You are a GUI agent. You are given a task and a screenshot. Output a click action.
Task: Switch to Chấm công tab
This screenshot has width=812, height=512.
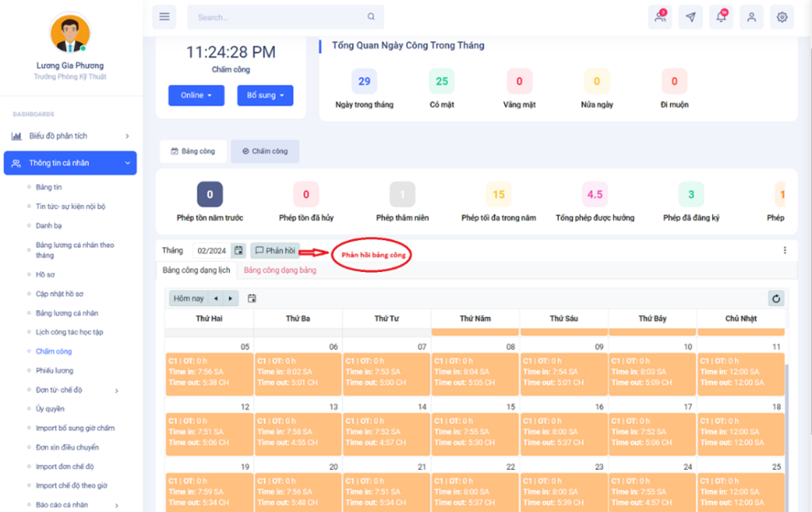tap(265, 151)
